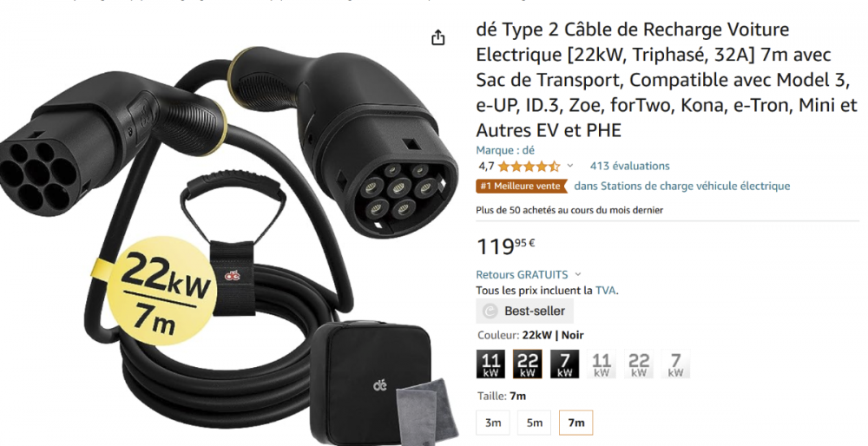Select the 3m size option
Viewport: 868px width, 446px height.
[x=493, y=423]
